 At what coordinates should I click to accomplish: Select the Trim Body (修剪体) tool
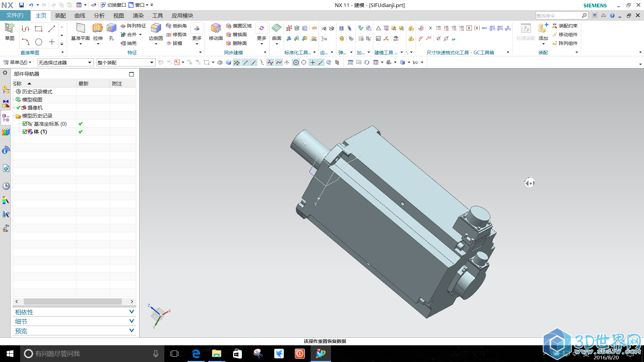(176, 35)
